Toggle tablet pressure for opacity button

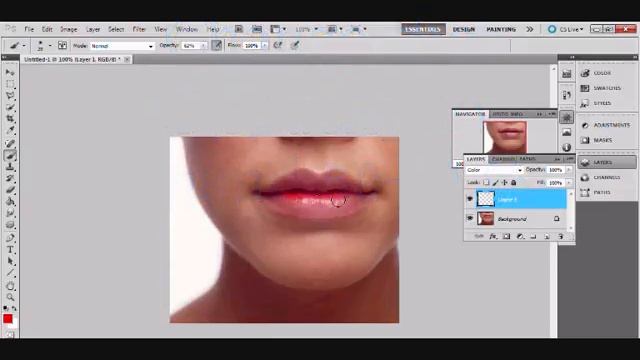tap(217, 45)
